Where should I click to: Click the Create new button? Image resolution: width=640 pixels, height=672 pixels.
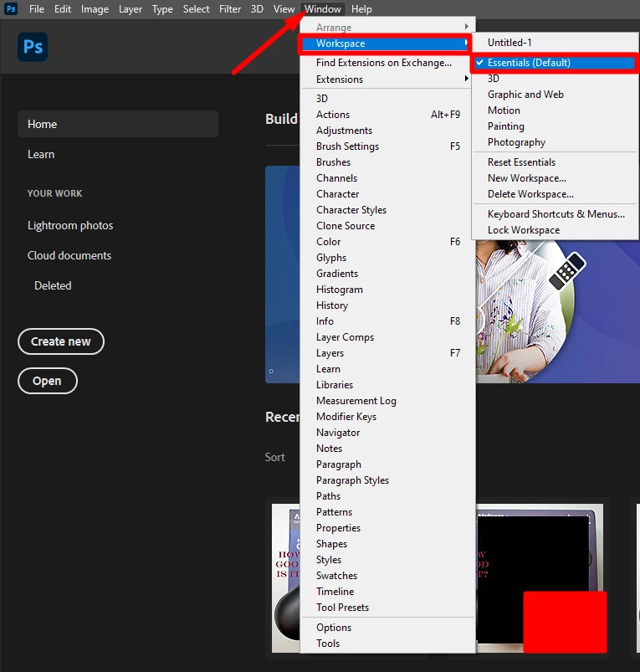tap(61, 341)
